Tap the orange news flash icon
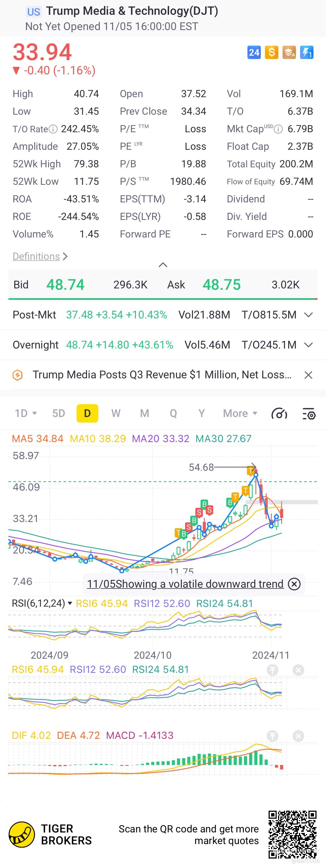The image size is (326, 868). (18, 375)
